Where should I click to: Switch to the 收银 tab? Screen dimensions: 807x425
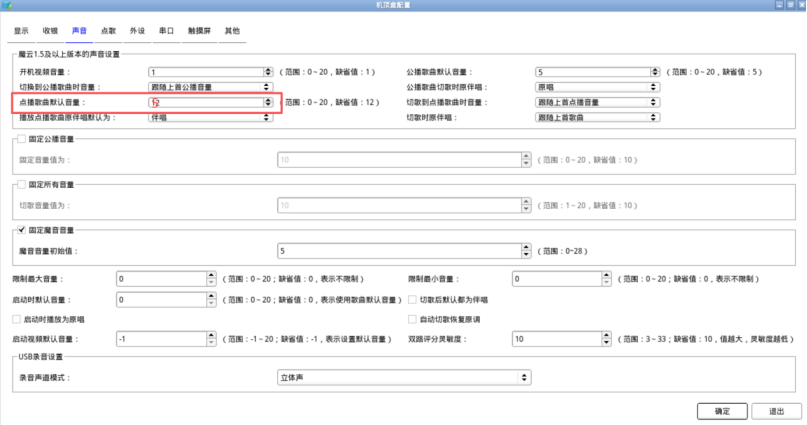pyautogui.click(x=50, y=31)
